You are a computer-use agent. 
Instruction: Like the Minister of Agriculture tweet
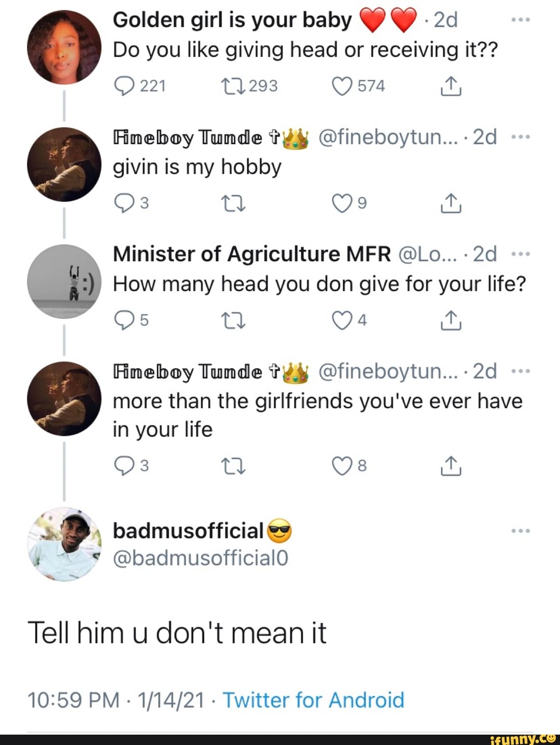[341, 321]
